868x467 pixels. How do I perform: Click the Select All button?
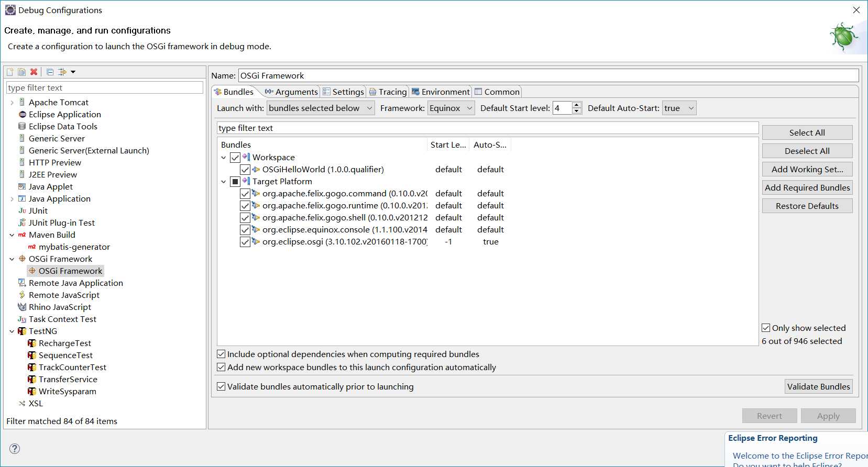click(807, 132)
